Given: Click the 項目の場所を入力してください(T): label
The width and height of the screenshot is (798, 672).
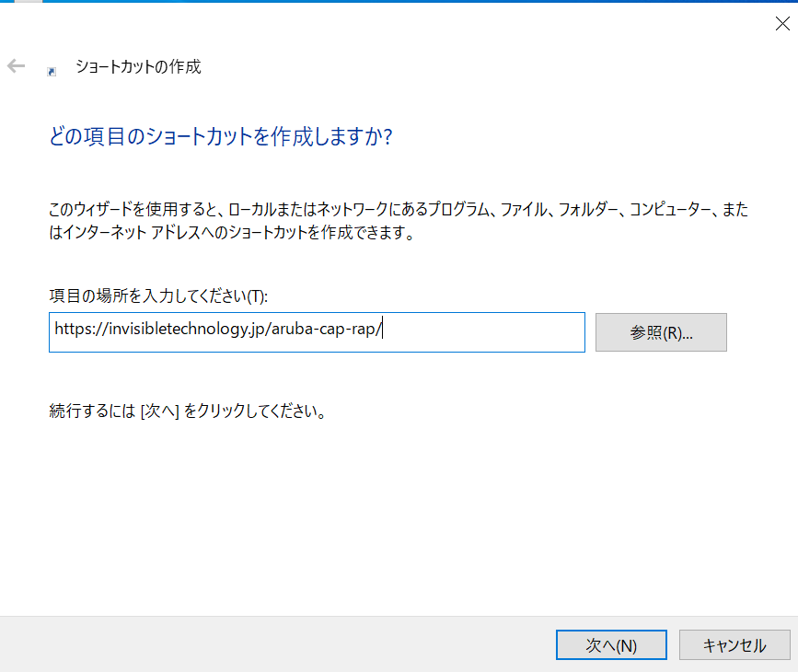Looking at the screenshot, I should [158, 295].
